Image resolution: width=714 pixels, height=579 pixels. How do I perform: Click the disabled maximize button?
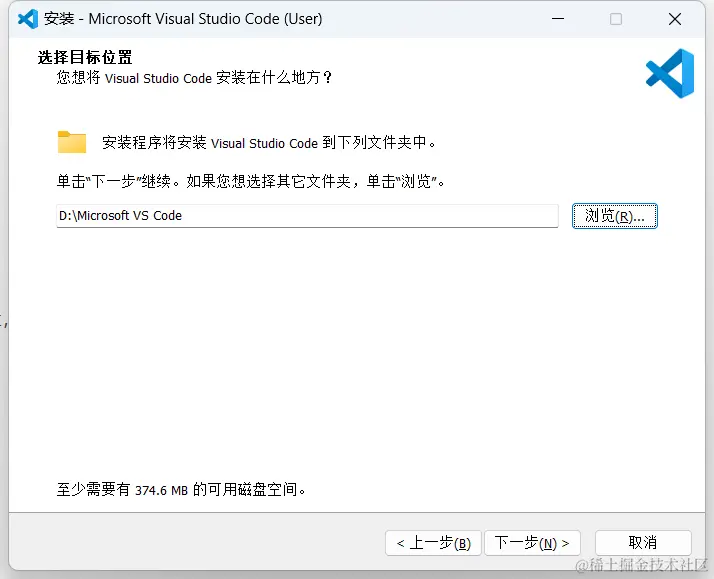tap(616, 19)
